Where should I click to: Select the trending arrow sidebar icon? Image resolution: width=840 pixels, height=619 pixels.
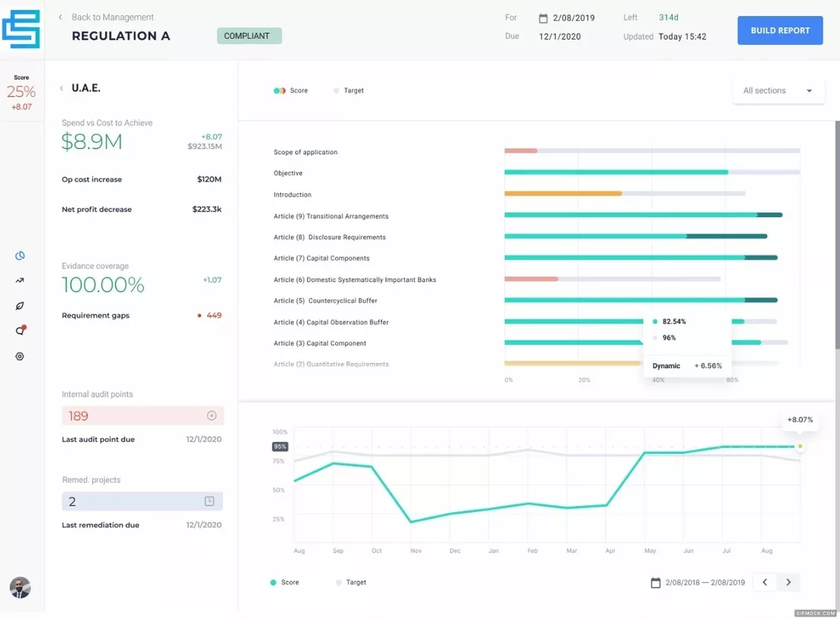coord(20,280)
